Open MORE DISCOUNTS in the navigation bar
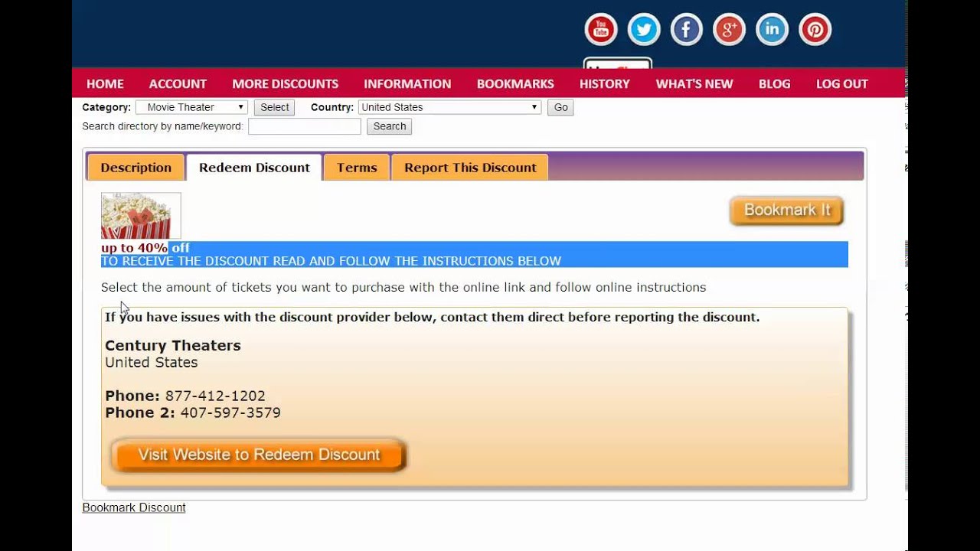980x551 pixels. [285, 83]
